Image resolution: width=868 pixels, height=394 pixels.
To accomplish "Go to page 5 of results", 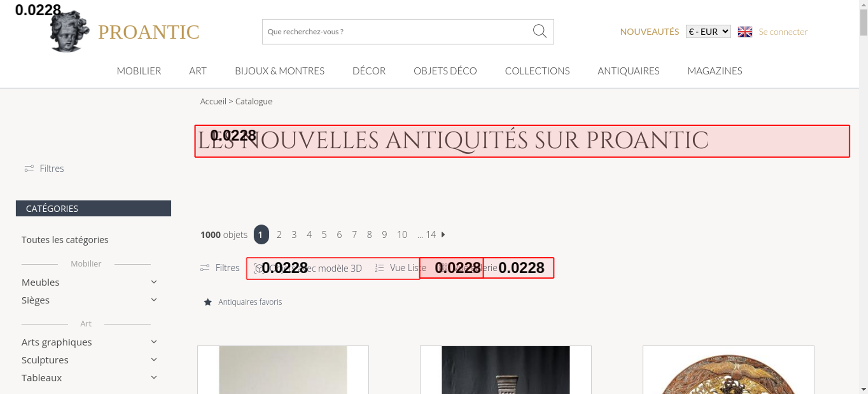I will click(x=324, y=235).
